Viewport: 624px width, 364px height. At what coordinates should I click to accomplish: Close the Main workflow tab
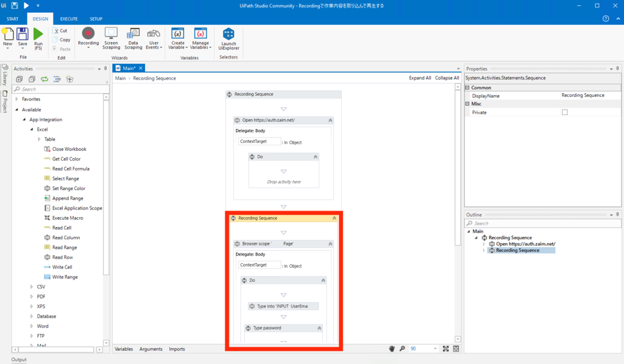coord(141,68)
